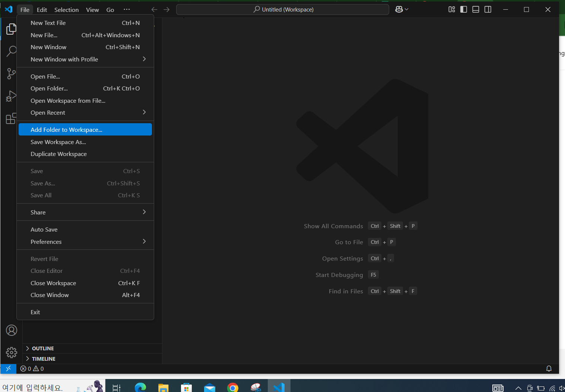Expand the TIMELINE section
The image size is (565, 392).
tap(92, 359)
